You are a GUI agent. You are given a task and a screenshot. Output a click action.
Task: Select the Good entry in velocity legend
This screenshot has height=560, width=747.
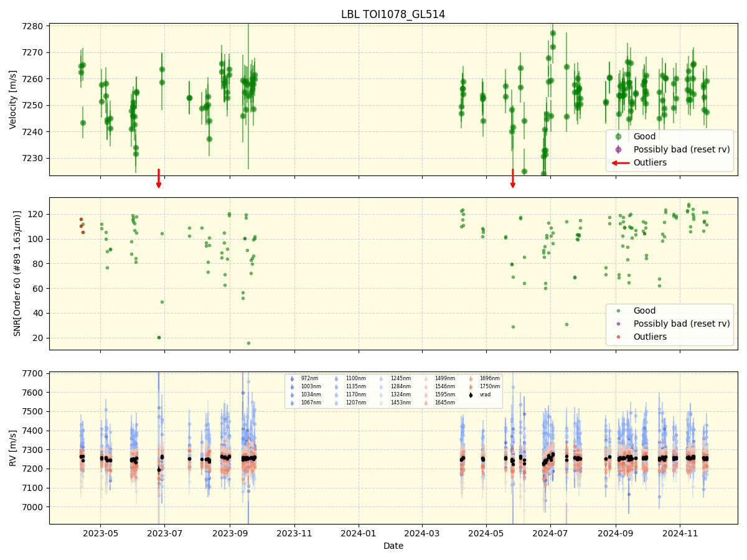(x=644, y=136)
